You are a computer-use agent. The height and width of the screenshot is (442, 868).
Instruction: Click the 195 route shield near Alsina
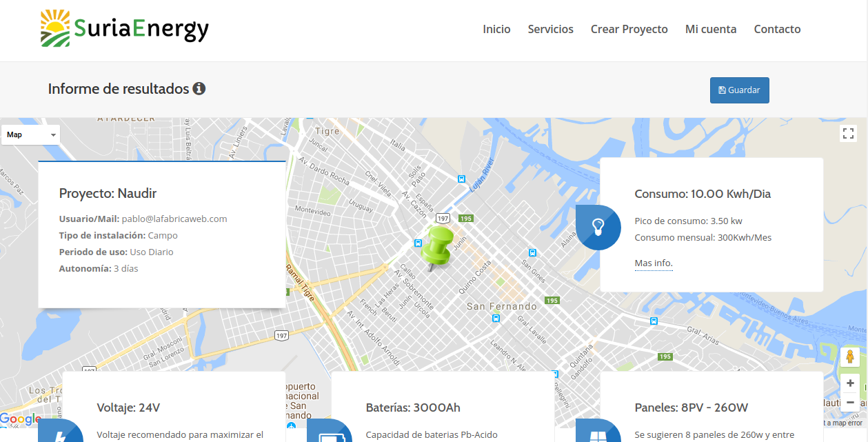(x=552, y=301)
